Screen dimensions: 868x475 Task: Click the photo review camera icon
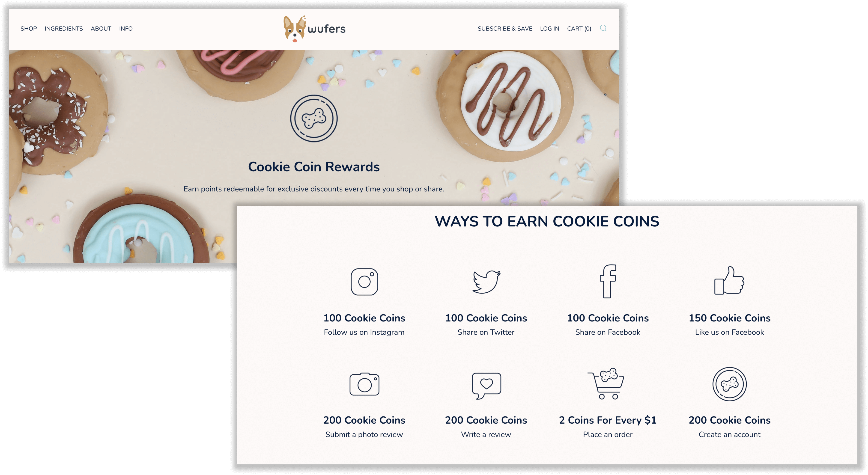363,386
